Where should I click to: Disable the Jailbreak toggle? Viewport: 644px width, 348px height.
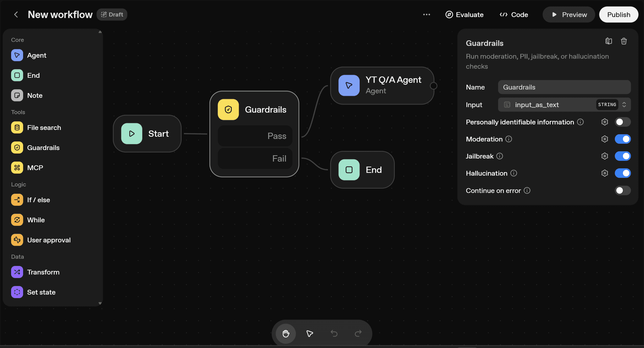point(622,156)
